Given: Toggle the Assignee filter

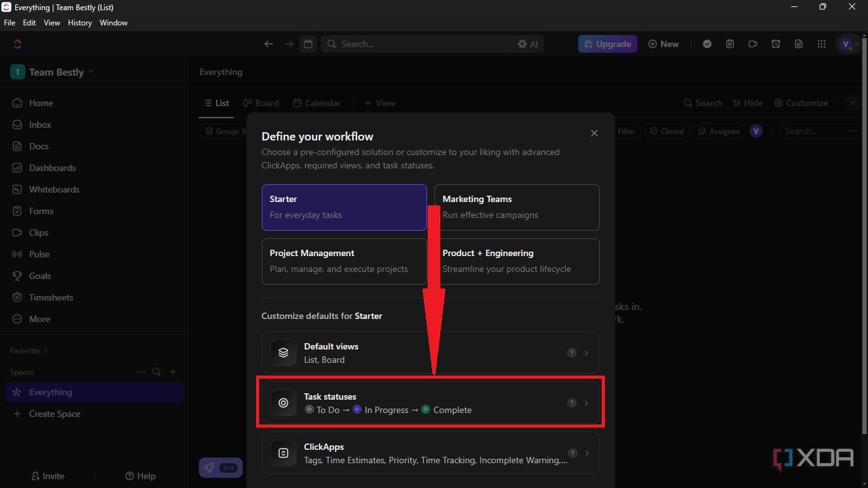Looking at the screenshot, I should point(719,131).
